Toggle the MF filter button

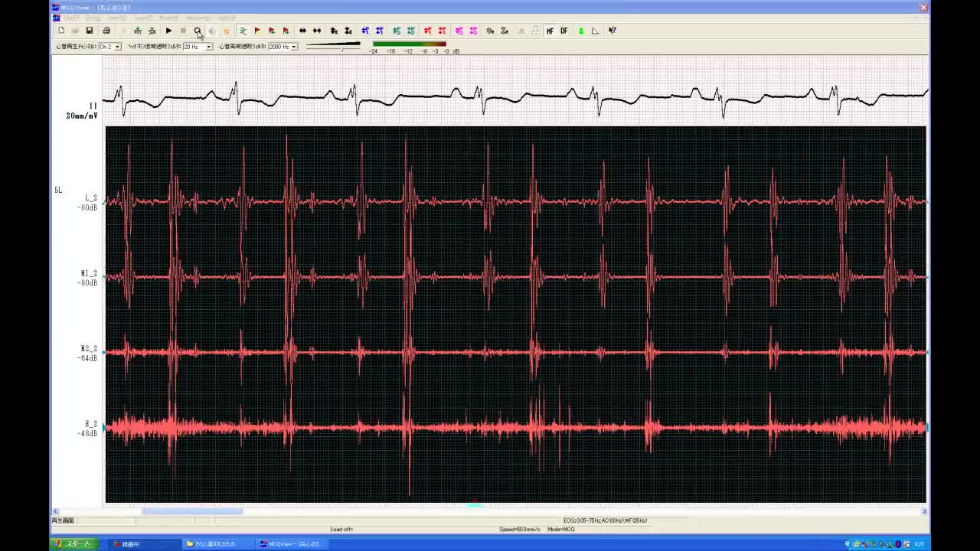(550, 31)
